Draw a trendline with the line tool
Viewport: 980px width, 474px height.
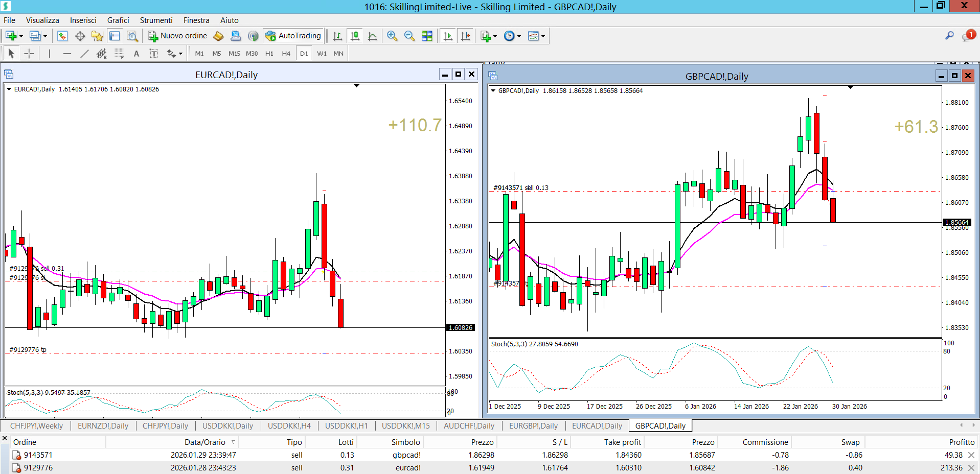84,54
